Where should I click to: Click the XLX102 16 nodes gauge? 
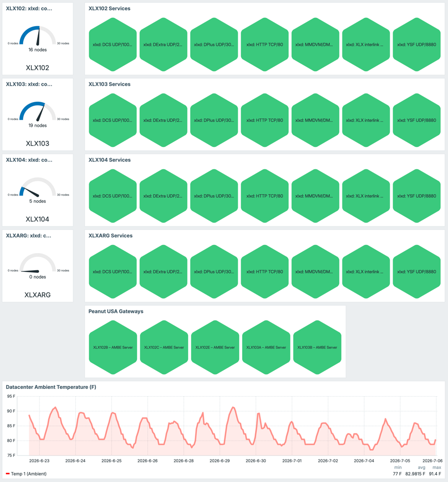coord(38,39)
